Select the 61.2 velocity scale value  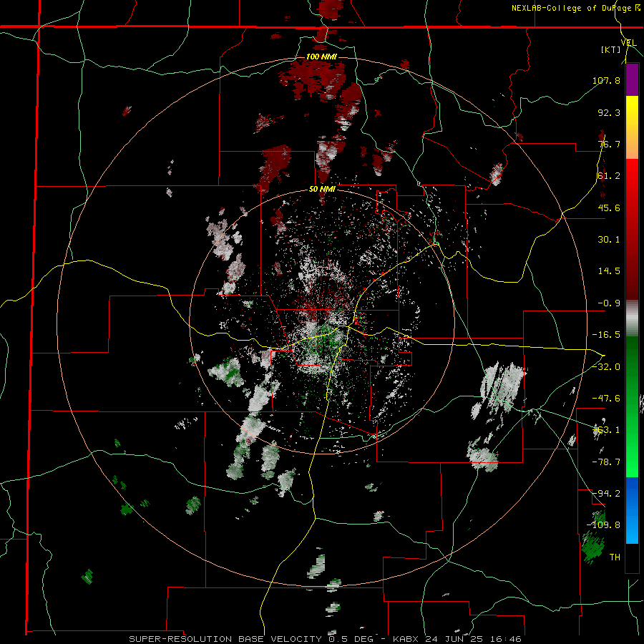pyautogui.click(x=609, y=176)
